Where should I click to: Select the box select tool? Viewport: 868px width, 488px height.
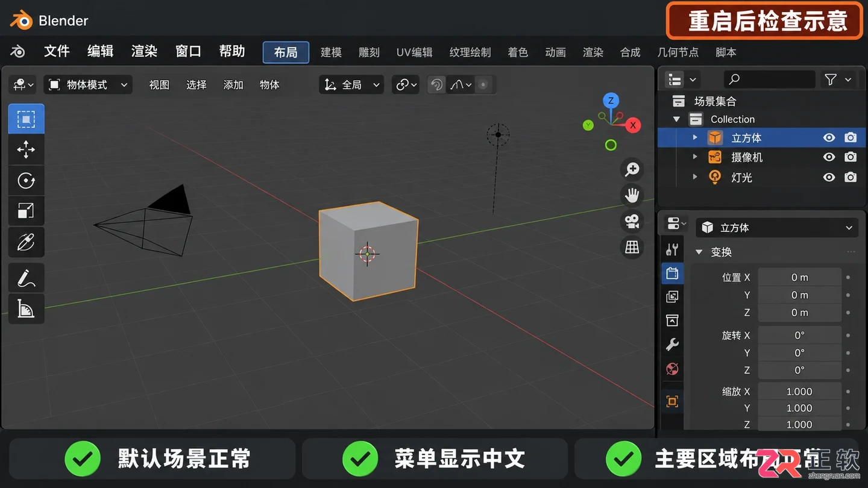(26, 119)
